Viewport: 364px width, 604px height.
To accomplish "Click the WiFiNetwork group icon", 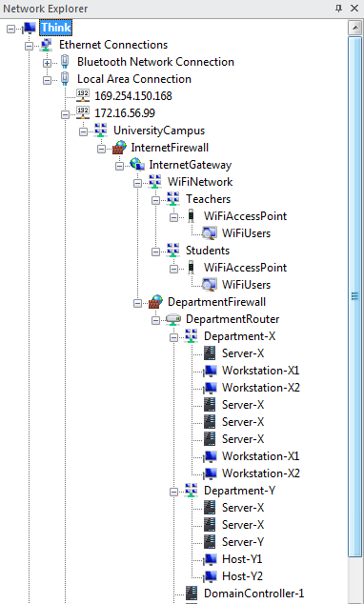I will click(x=155, y=182).
